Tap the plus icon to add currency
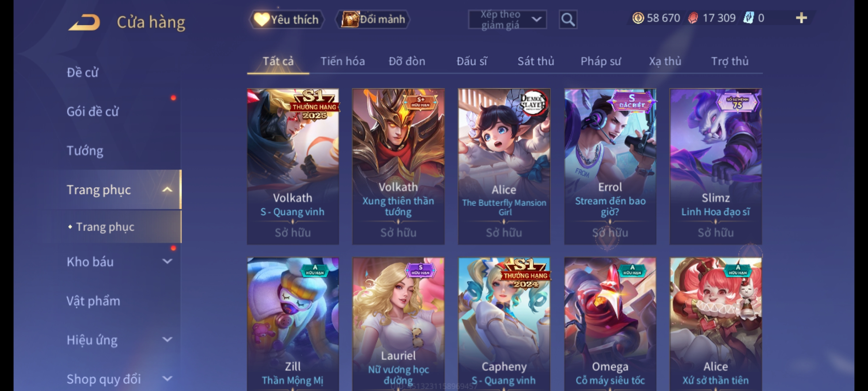 pos(801,18)
